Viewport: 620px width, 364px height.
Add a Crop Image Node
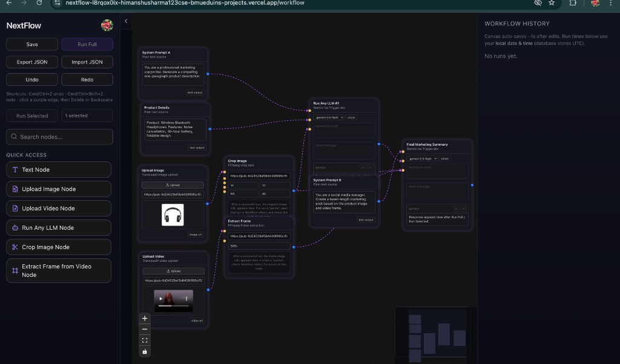(59, 247)
